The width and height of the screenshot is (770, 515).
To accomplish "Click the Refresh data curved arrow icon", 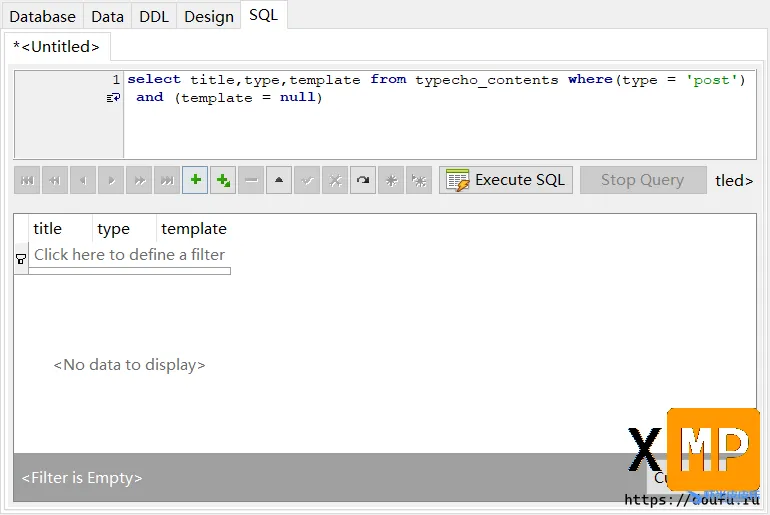I will point(363,180).
